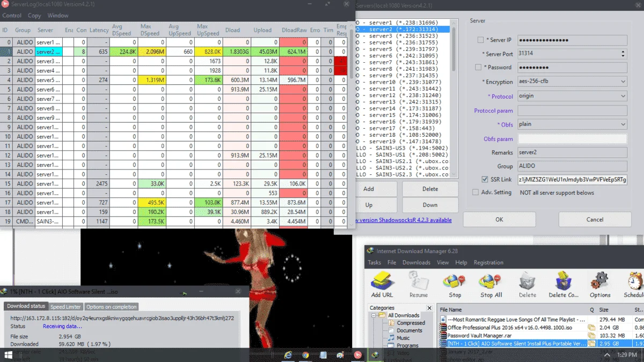Switch to Options on completion tab
The image size is (644, 362).
[112, 307]
